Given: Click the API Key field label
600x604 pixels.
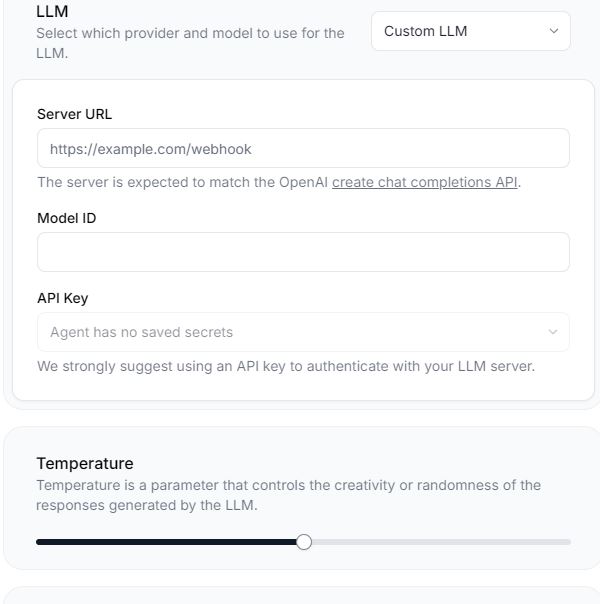Looking at the screenshot, I should tap(62, 298).
